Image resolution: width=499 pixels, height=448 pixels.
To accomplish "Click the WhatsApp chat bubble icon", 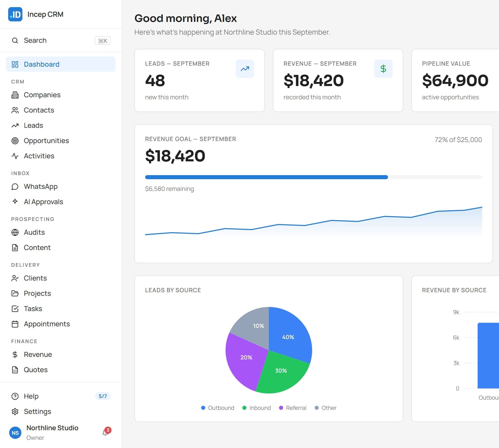I will 15,187.
